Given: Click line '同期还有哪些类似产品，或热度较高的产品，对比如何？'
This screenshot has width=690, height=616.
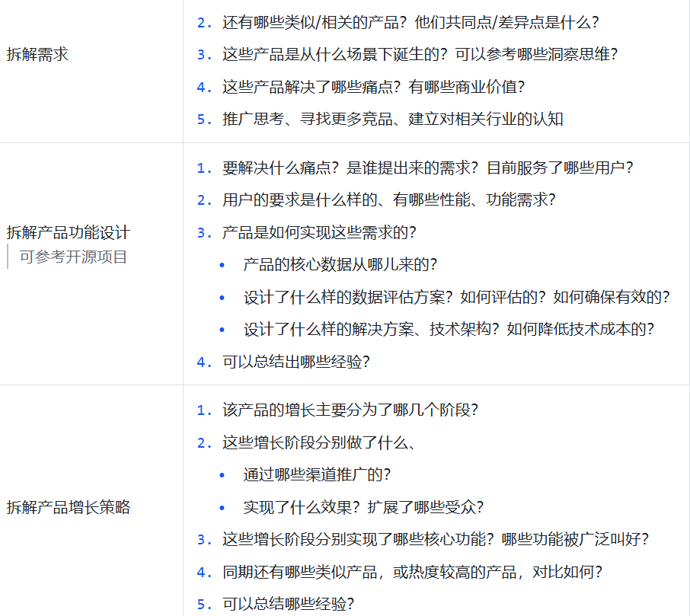Looking at the screenshot, I should [x=412, y=572].
